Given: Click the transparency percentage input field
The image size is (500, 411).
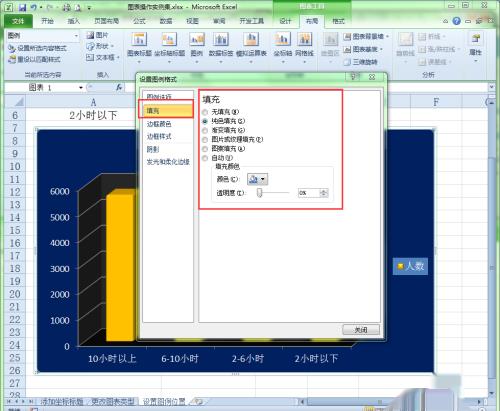Looking at the screenshot, I should [309, 193].
